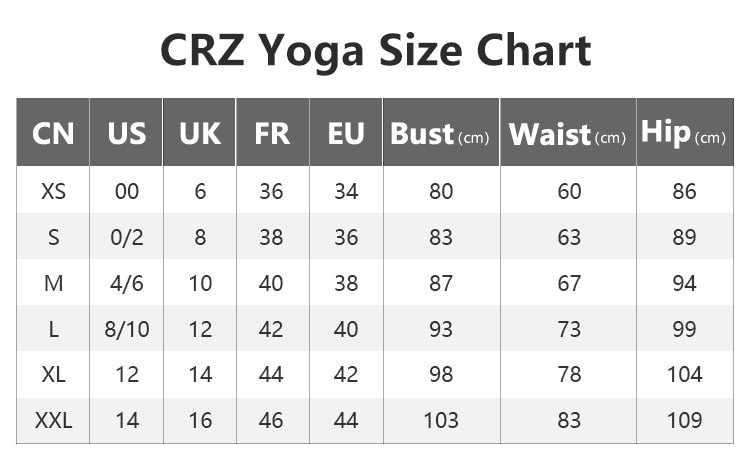Screen dimensions: 750x460
Task: Click the Hip (cm) column header
Action: coord(684,133)
